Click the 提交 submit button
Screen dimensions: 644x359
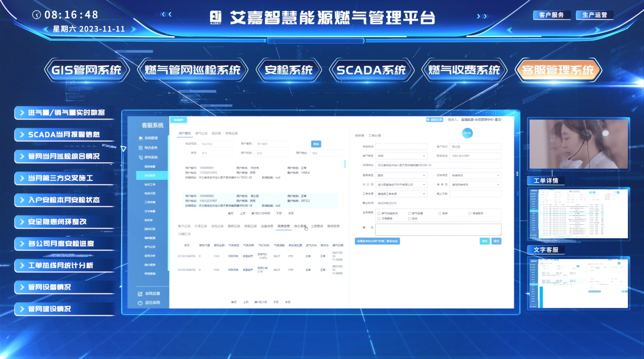496,241
